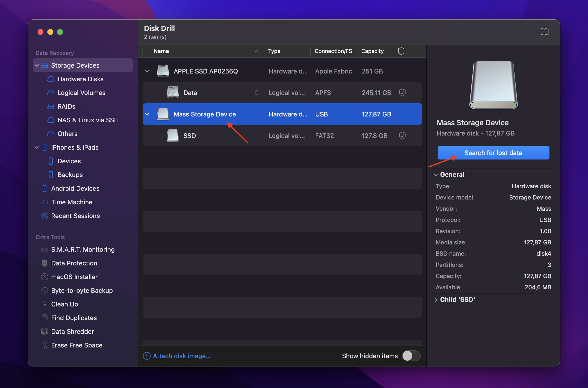This screenshot has height=388, width=588.
Task: Click the Others sidebar icon
Action: (x=51, y=134)
